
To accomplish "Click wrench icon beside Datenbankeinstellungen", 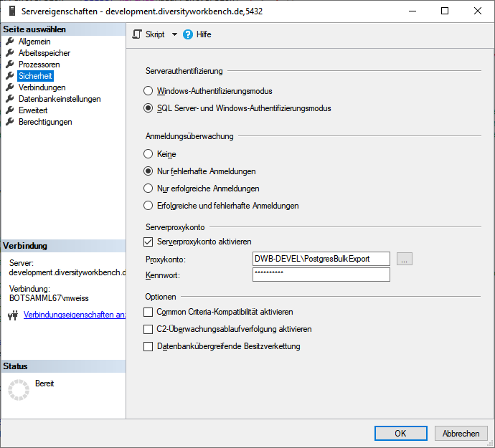I will pyautogui.click(x=10, y=99).
